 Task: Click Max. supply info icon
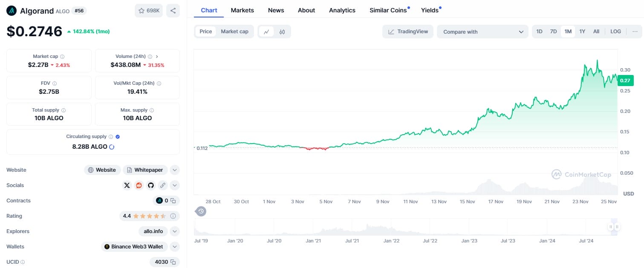(152, 110)
